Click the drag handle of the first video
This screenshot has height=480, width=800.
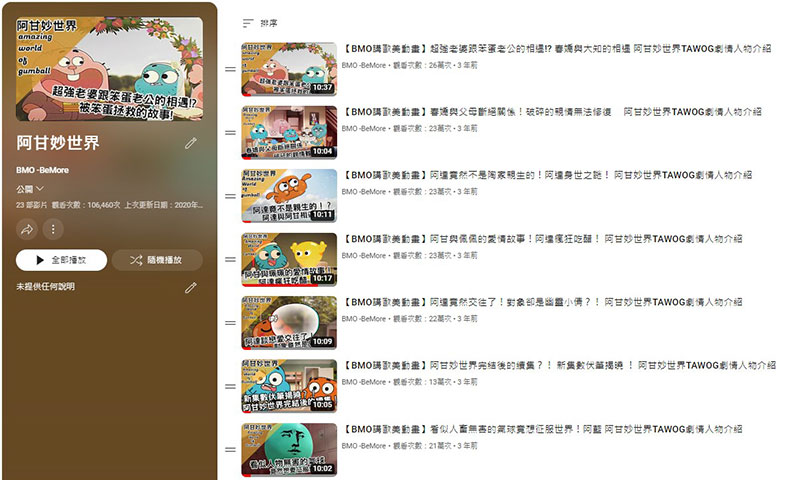point(231,69)
